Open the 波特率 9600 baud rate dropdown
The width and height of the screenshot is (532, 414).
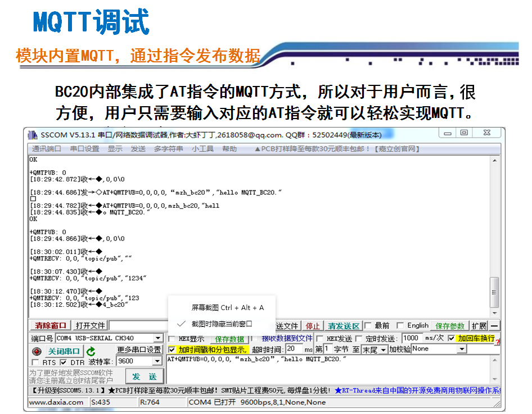[157, 361]
